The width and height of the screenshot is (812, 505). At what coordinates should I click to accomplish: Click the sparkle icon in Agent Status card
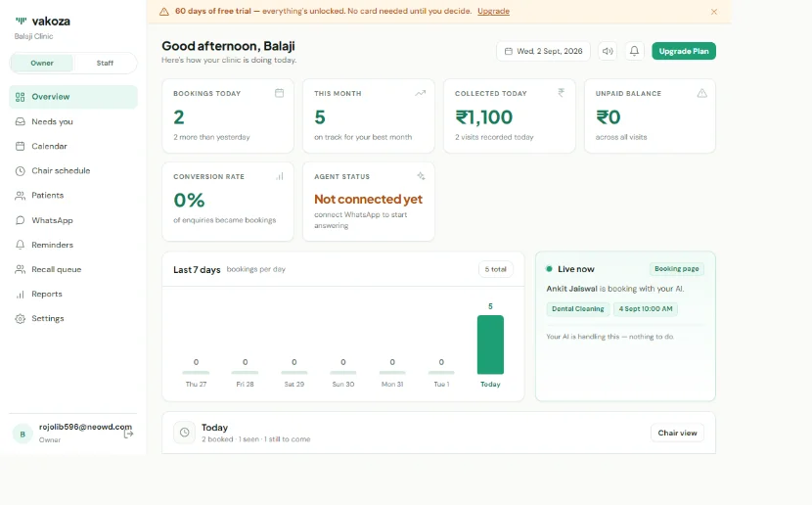(x=421, y=176)
